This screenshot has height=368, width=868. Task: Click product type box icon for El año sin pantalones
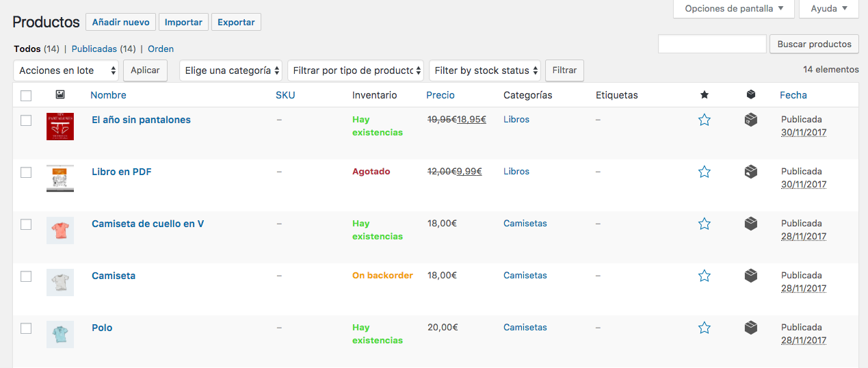[751, 120]
